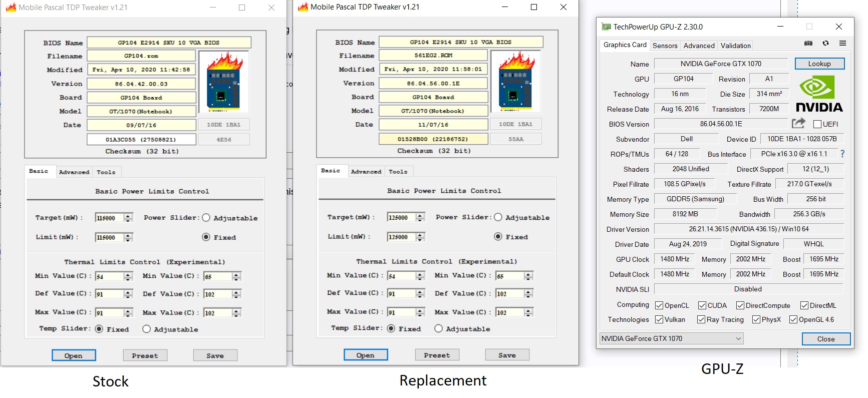Toggle UEFI checkbox in GPU-Z
This screenshot has width=868, height=398.
point(817,124)
